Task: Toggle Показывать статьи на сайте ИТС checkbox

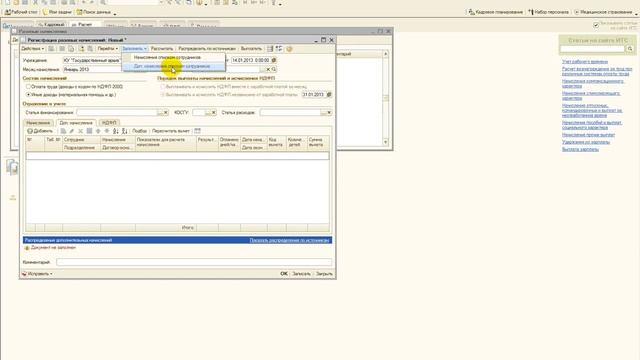Action: 596,25
